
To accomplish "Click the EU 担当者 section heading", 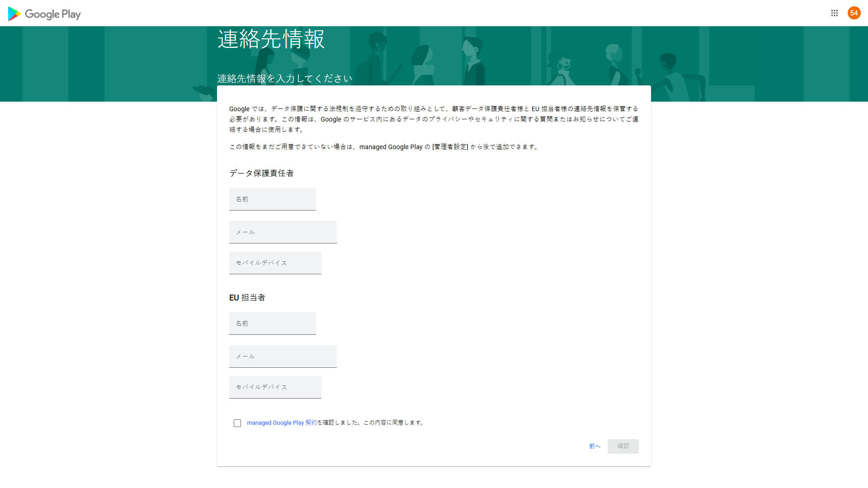I will click(247, 298).
